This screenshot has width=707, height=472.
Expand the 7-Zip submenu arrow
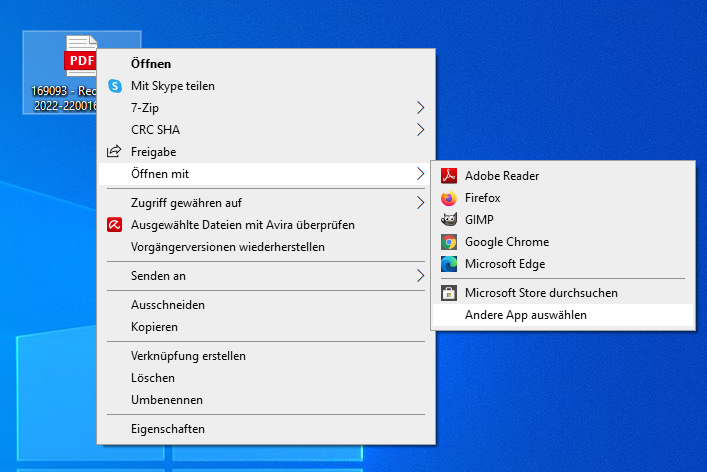[x=420, y=108]
